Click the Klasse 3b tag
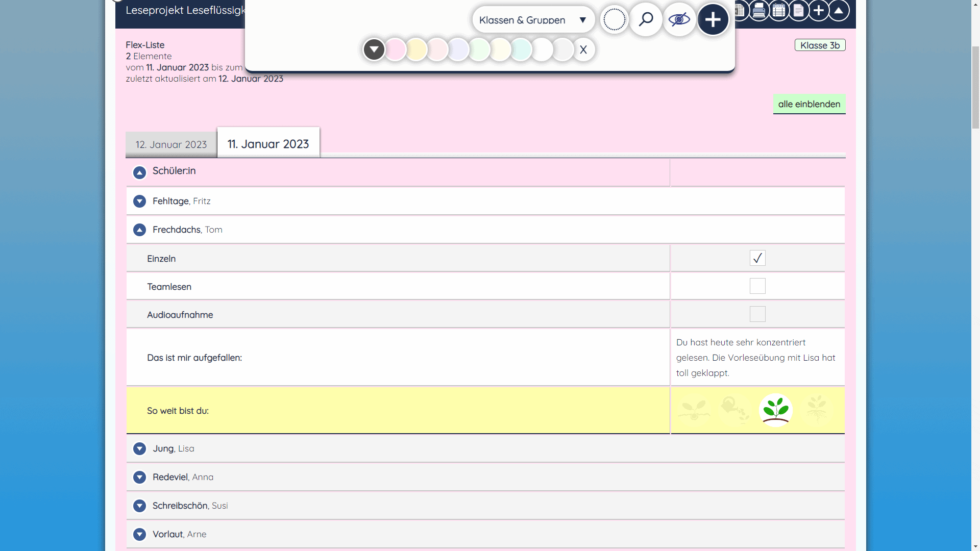Viewport: 980px width, 551px height. (820, 45)
